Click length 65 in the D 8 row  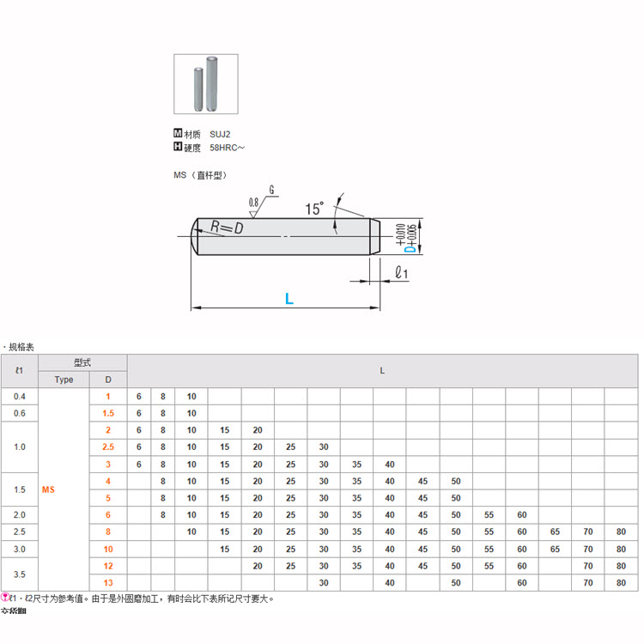pos(555,532)
